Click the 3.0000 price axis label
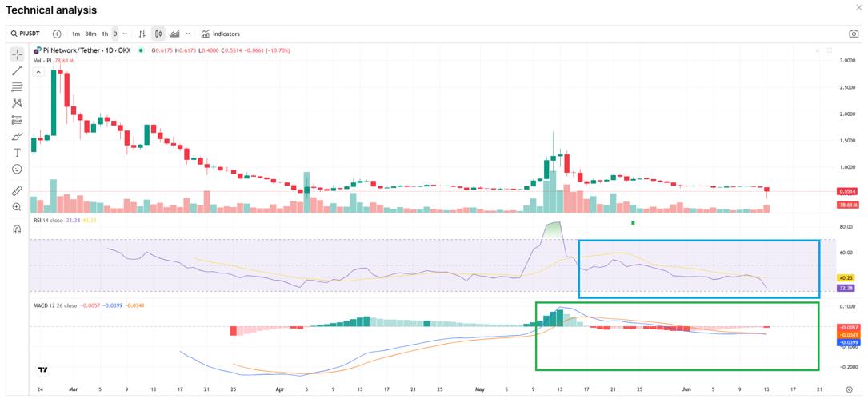Screen dimensions: 868x399 point(849,60)
